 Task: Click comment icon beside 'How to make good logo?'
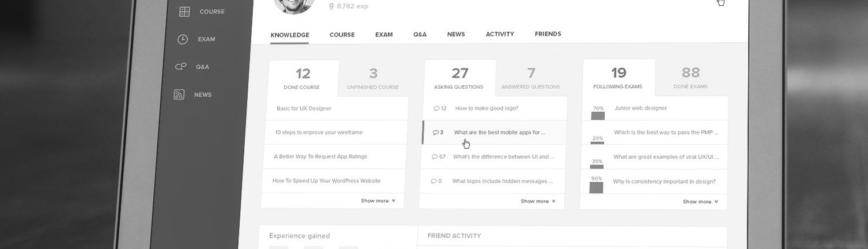pos(436,108)
